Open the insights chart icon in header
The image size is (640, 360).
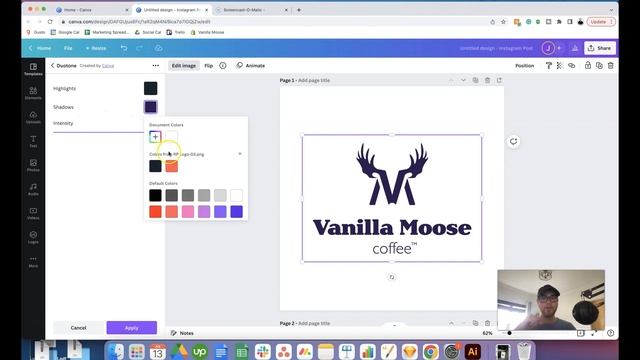(575, 48)
